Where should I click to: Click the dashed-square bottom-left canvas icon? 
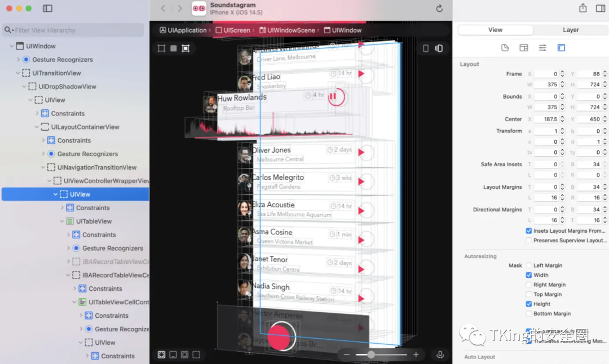(196, 354)
